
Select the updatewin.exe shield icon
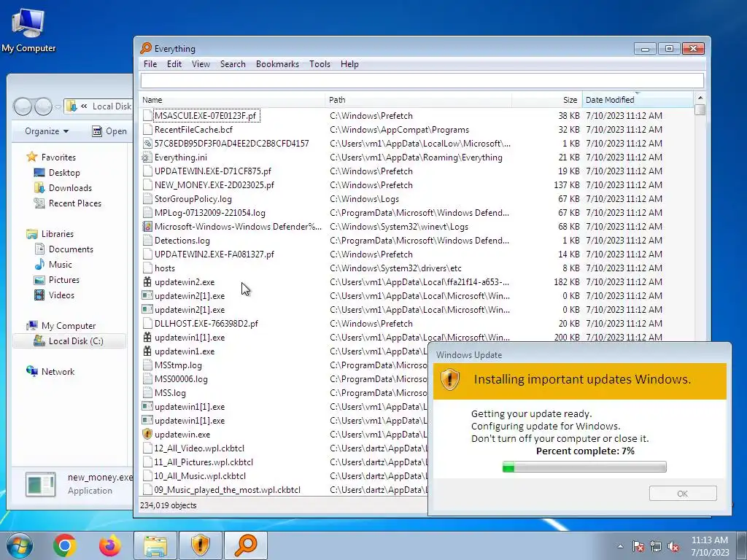coord(147,435)
